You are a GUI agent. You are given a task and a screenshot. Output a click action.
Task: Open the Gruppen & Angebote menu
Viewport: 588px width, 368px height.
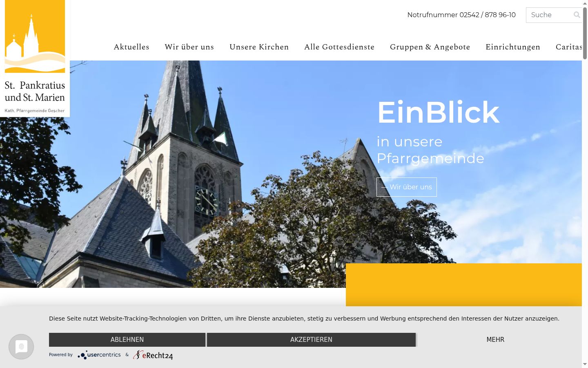pyautogui.click(x=430, y=47)
